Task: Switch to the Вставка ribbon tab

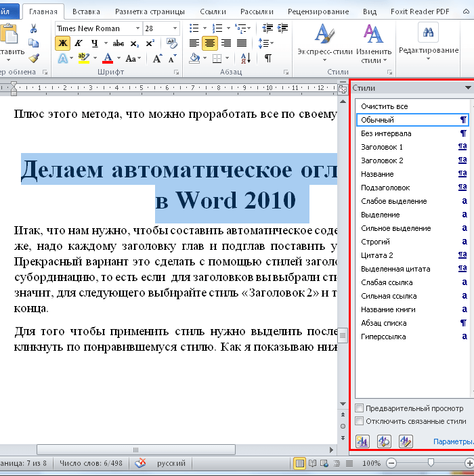Action: [86, 12]
